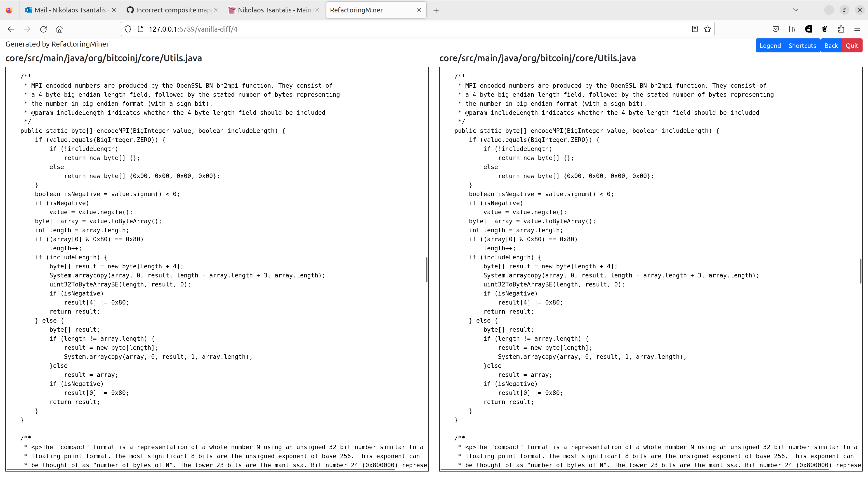Open the Firefox hamburger menu
The height and width of the screenshot is (488, 868).
click(x=857, y=29)
